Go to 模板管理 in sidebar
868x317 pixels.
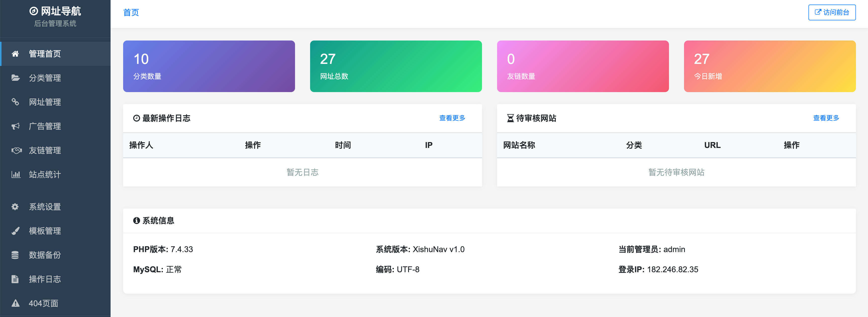56,231
